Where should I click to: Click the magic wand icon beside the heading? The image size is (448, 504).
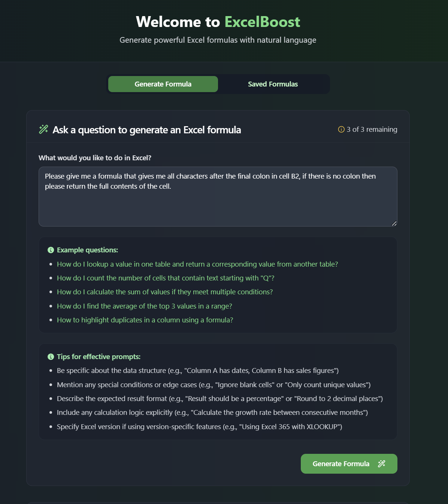(43, 129)
